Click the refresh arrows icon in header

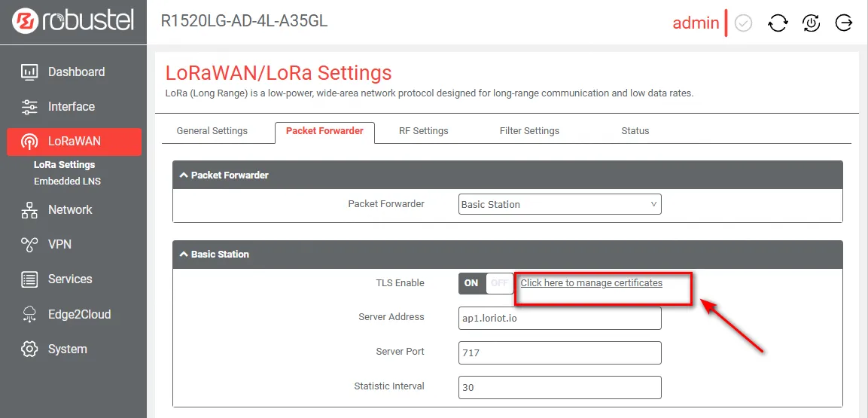pyautogui.click(x=778, y=23)
